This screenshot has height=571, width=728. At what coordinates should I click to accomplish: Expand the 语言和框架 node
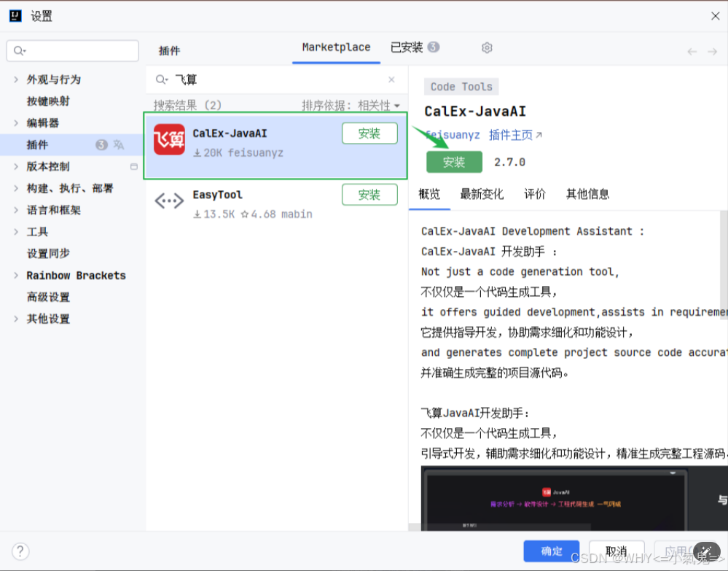coord(16,210)
